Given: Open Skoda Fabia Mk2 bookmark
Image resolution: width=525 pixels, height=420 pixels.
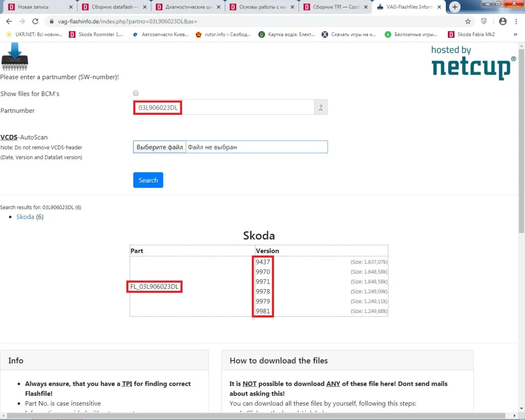Looking at the screenshot, I should [x=472, y=35].
